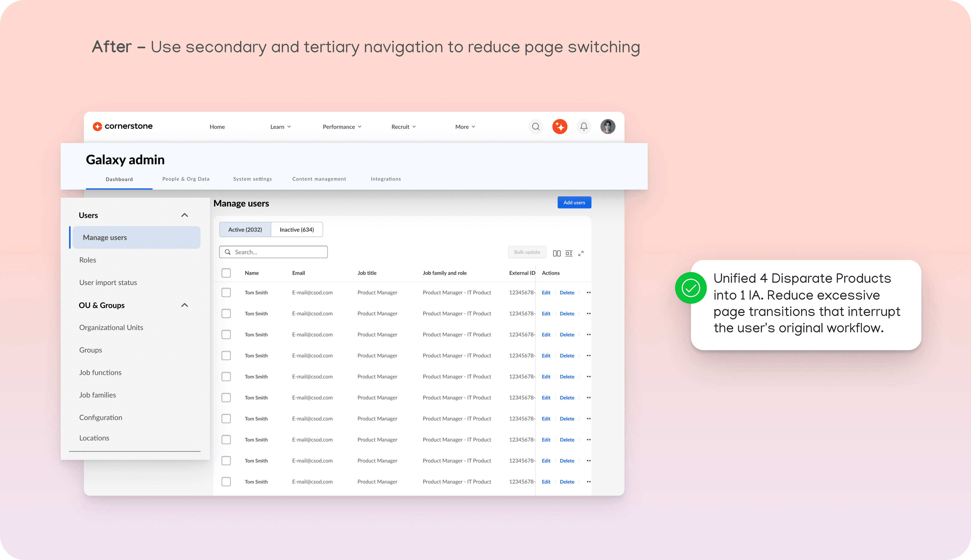Click the Add users button

[574, 203]
